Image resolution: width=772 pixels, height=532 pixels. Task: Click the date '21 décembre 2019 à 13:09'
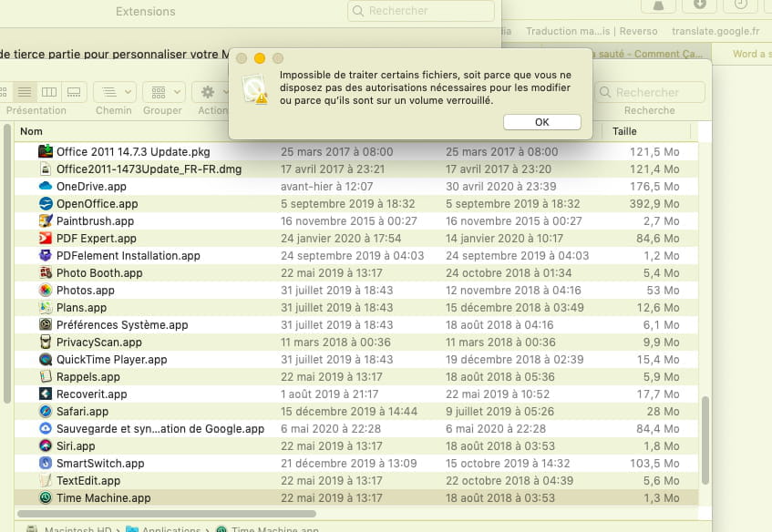[x=348, y=464]
